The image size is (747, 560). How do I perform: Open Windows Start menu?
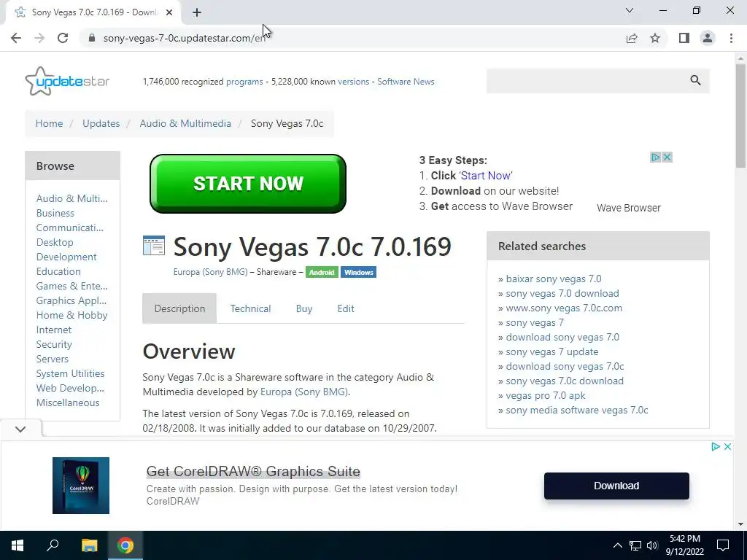[x=18, y=545]
